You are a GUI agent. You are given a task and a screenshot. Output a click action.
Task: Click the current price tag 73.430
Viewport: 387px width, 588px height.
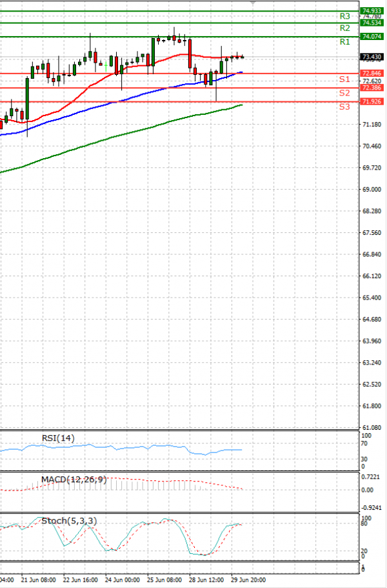[x=372, y=57]
